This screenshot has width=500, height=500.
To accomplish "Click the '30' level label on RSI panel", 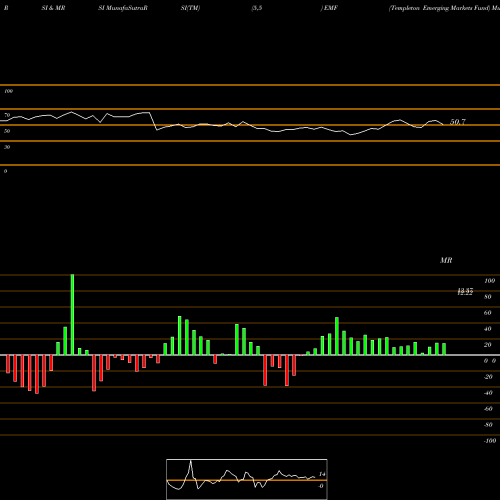I will [7, 147].
